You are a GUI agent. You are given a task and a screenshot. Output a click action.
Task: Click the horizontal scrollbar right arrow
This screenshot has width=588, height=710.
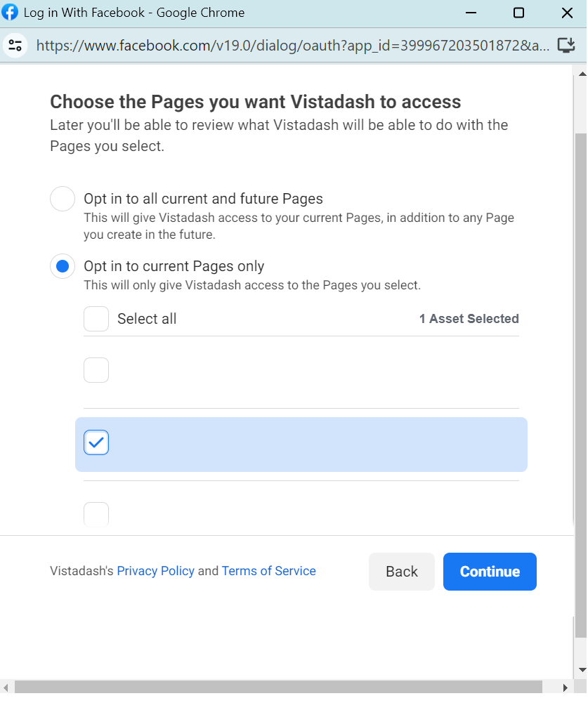(x=565, y=688)
